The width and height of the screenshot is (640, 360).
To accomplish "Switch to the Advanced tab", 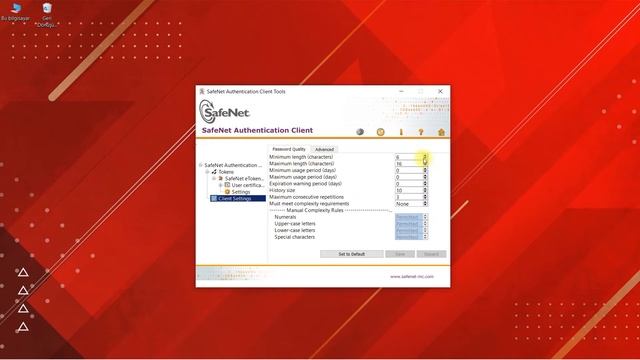I will (x=324, y=149).
